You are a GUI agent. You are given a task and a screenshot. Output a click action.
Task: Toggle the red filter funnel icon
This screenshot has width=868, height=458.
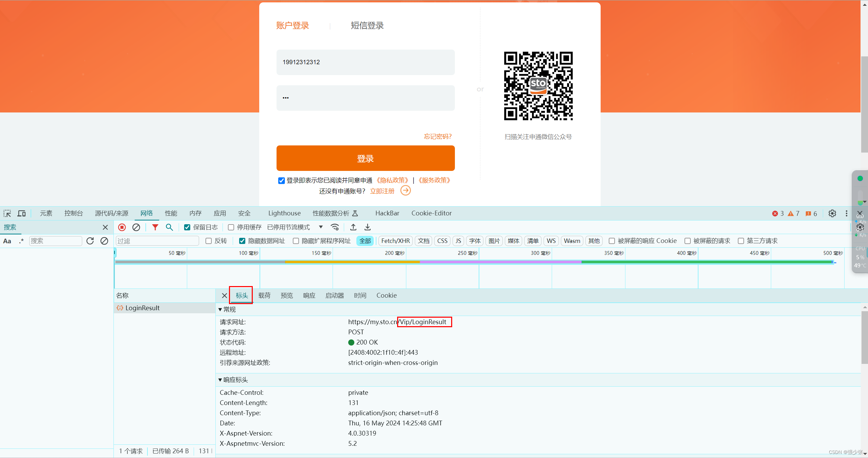(155, 227)
